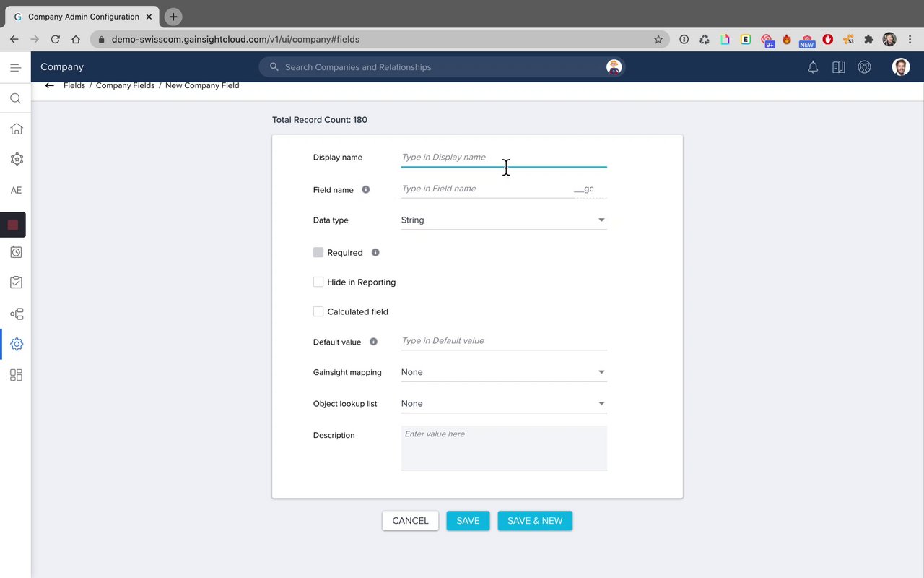Open the hierarchy tree sidebar icon

point(16,314)
